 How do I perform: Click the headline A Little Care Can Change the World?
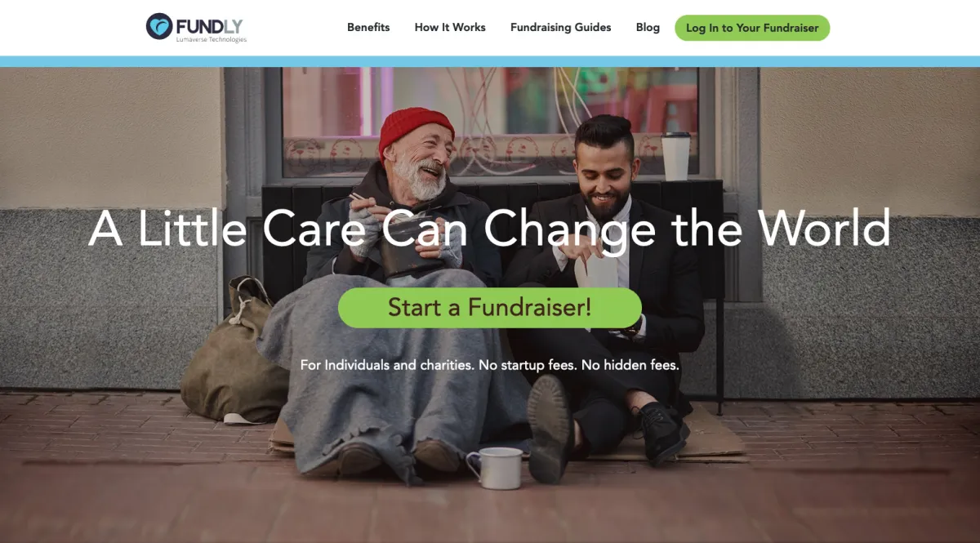[x=490, y=228]
